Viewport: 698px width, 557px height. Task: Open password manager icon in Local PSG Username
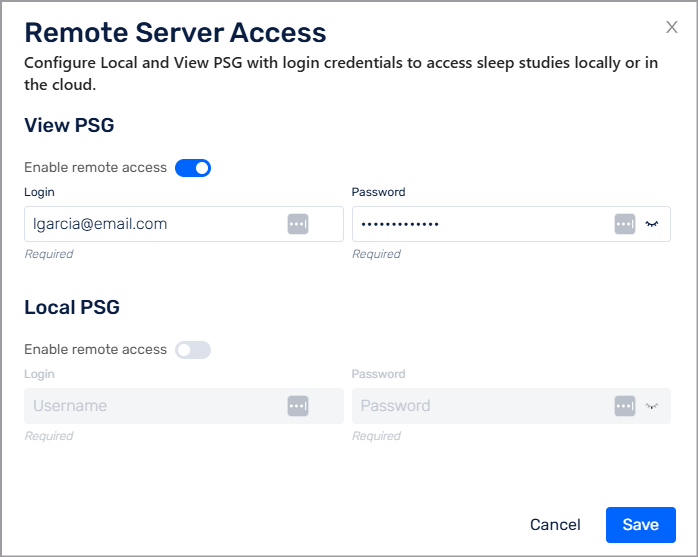click(298, 406)
